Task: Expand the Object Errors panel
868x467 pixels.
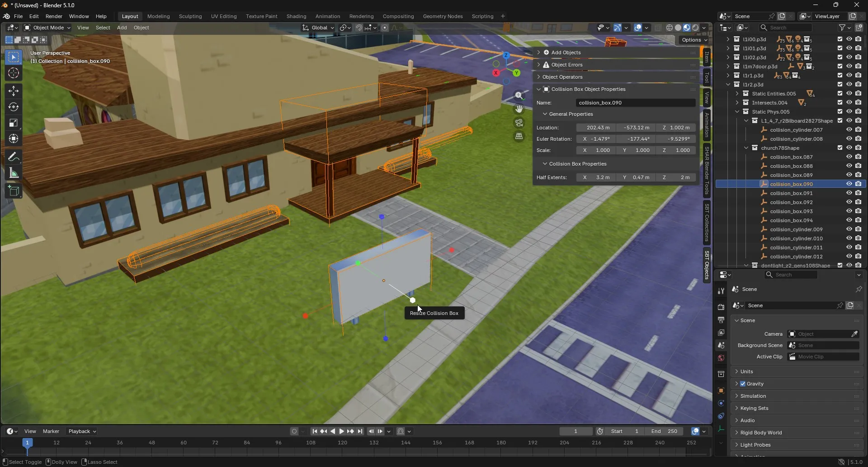Action: pos(616,65)
